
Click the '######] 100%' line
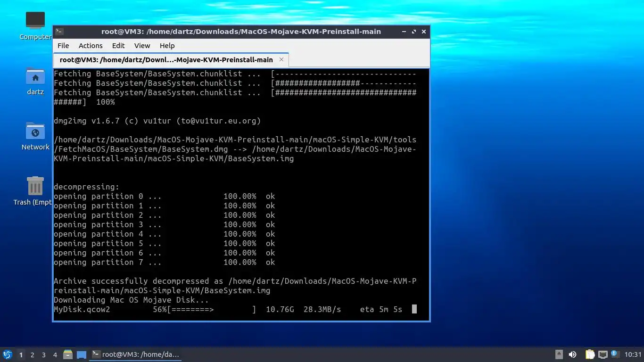coord(84,102)
